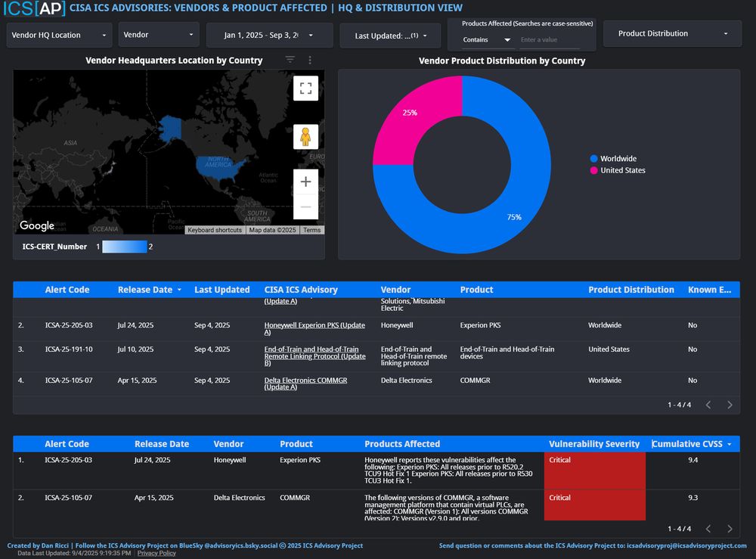Zoom in on the map

pos(305,182)
